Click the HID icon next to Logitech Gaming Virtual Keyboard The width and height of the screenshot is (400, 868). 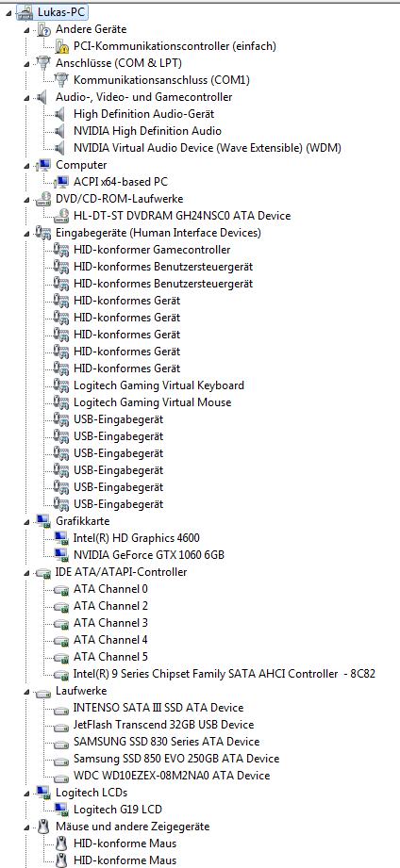coord(61,385)
